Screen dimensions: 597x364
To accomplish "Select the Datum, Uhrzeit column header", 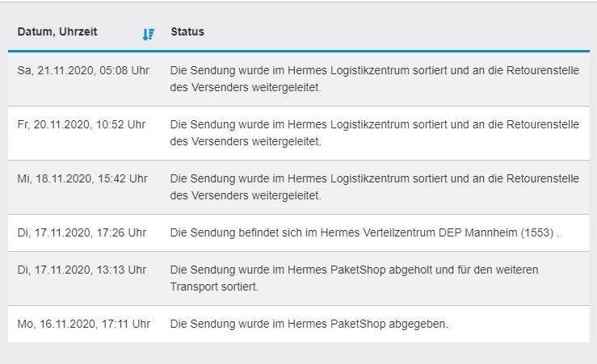I will tap(57, 31).
